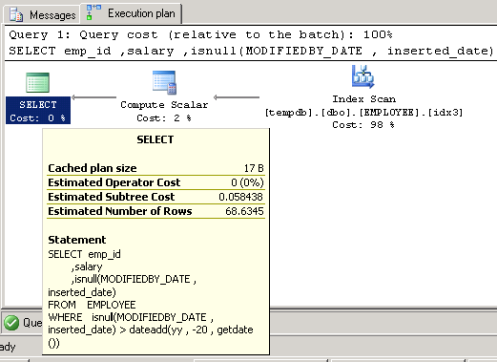
Task: Click the Cached plan size row
Action: [x=156, y=168]
